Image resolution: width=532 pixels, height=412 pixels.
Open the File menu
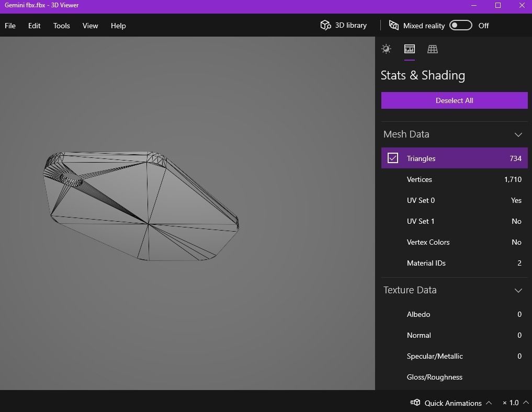10,26
